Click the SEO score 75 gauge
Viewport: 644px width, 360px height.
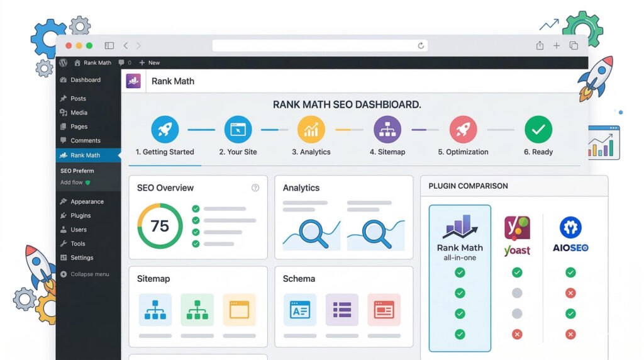click(160, 226)
